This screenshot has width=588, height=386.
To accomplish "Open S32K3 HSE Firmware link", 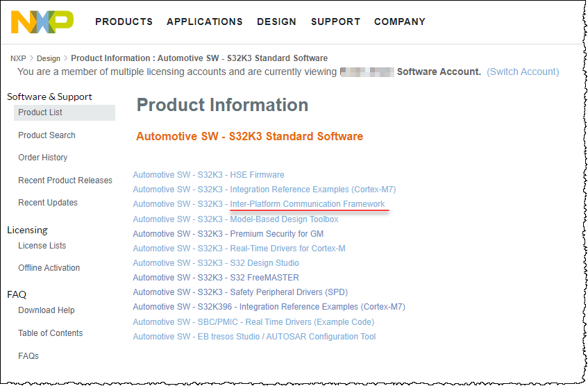I will pos(208,175).
